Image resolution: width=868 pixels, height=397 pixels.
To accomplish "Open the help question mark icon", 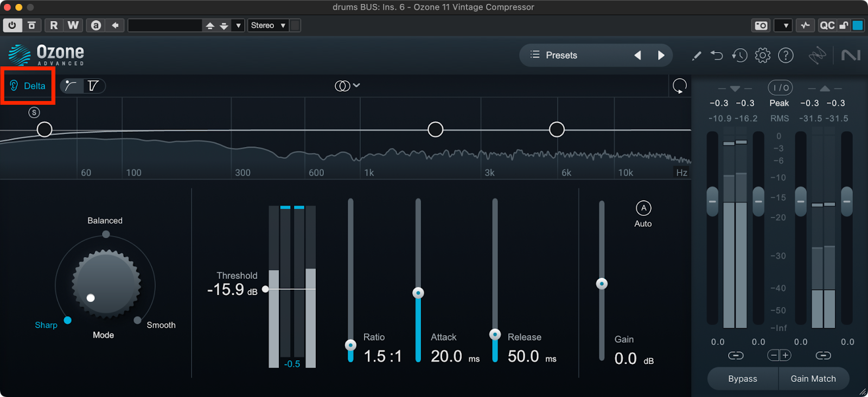I will pyautogui.click(x=786, y=55).
